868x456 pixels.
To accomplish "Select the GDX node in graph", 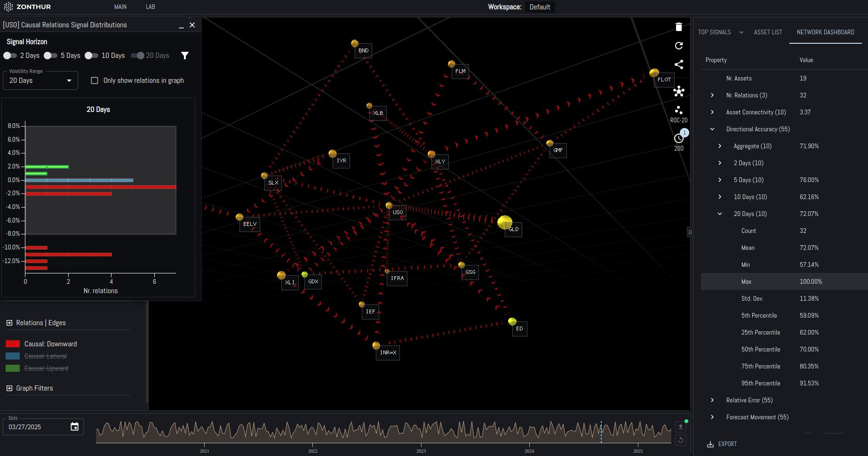I will tap(305, 274).
